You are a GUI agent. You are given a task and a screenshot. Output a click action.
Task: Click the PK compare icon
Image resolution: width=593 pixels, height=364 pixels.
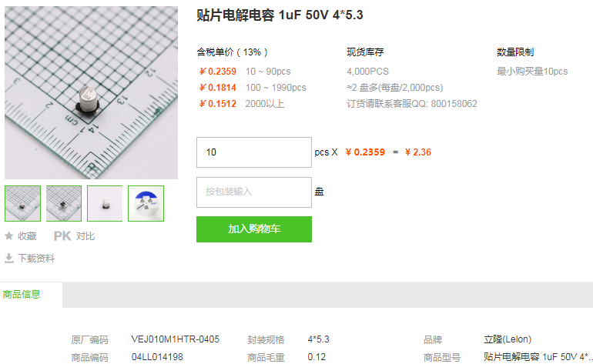(x=62, y=236)
